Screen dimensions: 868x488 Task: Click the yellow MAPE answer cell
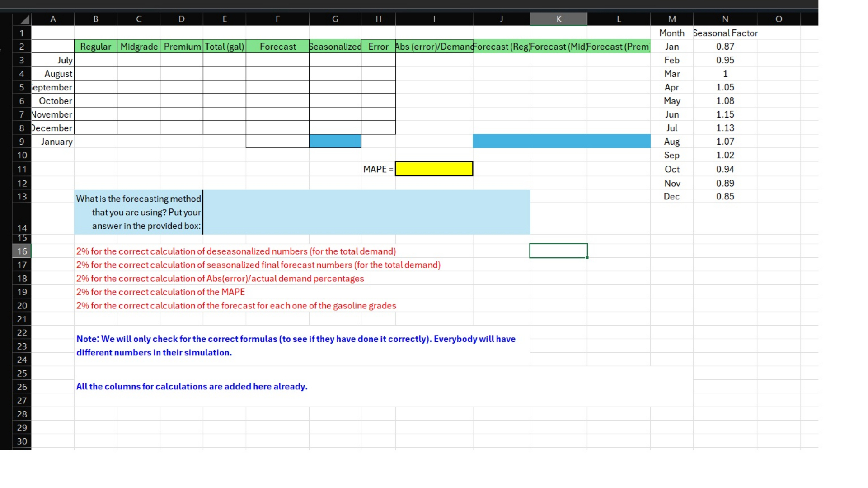pos(433,169)
